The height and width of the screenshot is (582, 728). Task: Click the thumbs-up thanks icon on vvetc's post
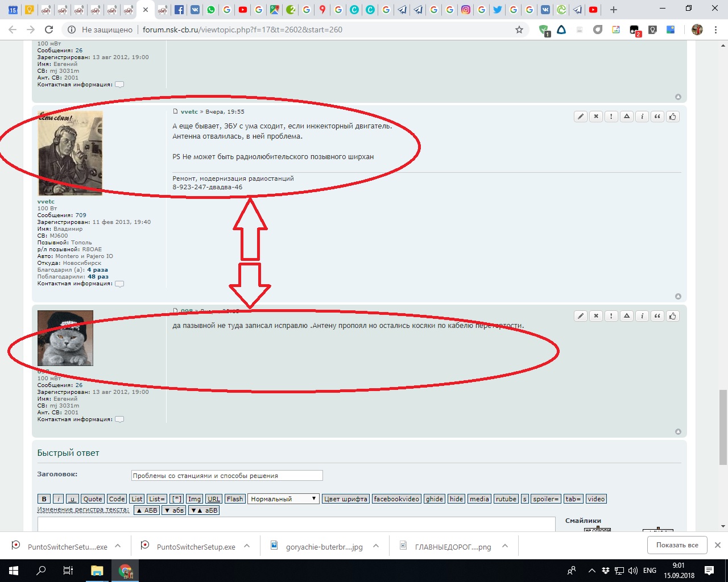[x=673, y=117]
